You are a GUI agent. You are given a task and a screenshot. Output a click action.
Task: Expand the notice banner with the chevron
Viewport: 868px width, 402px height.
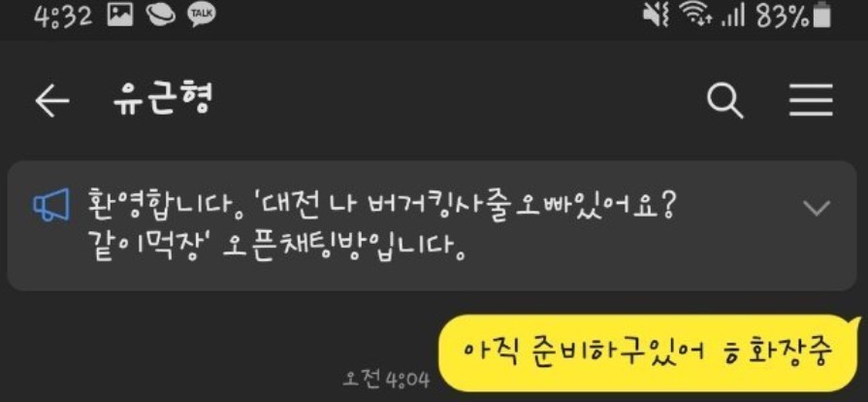(x=817, y=208)
